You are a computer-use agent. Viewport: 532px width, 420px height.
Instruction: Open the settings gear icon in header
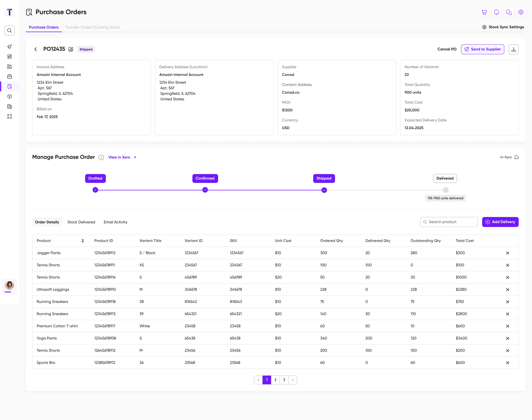point(521,12)
